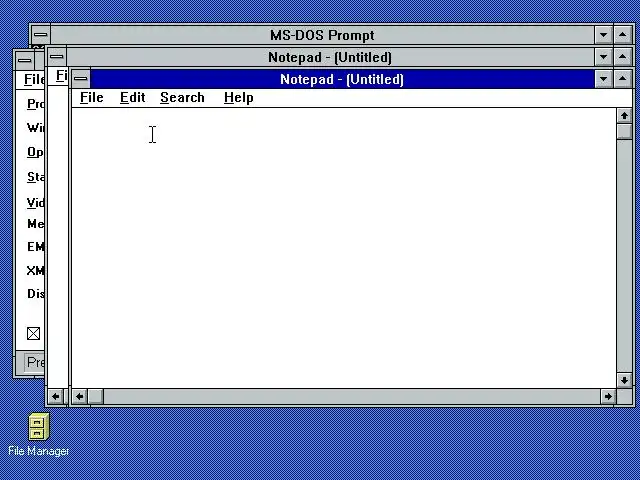Open the File menu in the front Notepad
This screenshot has width=640, height=480.
pos(91,98)
